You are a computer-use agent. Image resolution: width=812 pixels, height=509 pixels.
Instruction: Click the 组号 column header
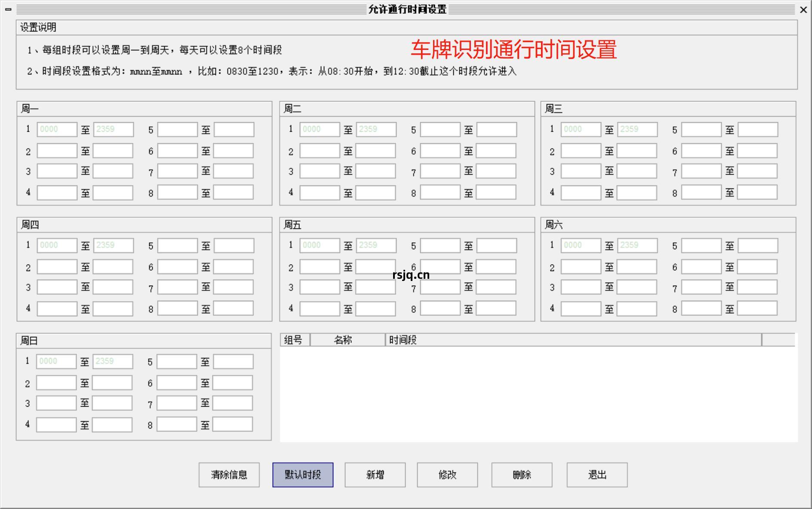point(294,339)
